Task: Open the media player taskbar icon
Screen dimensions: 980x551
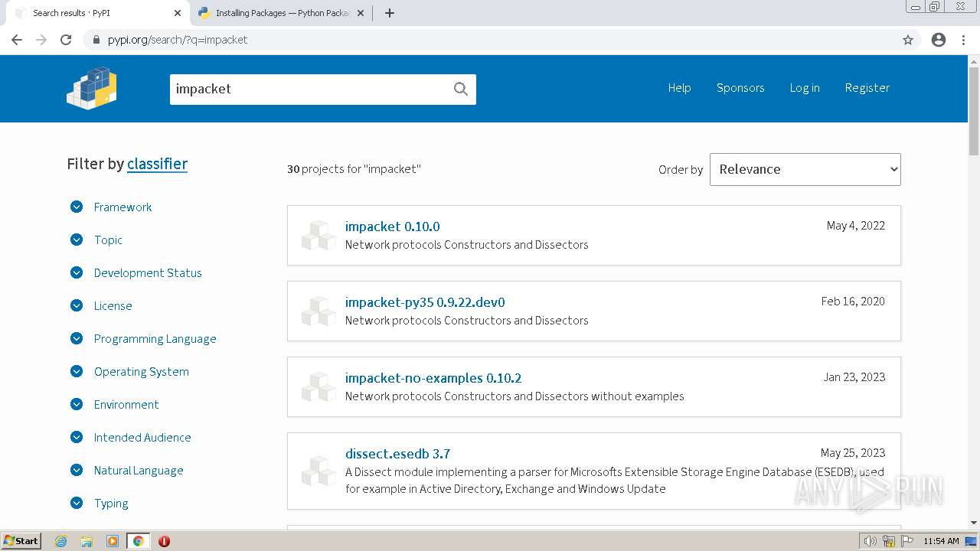Action: [113, 541]
